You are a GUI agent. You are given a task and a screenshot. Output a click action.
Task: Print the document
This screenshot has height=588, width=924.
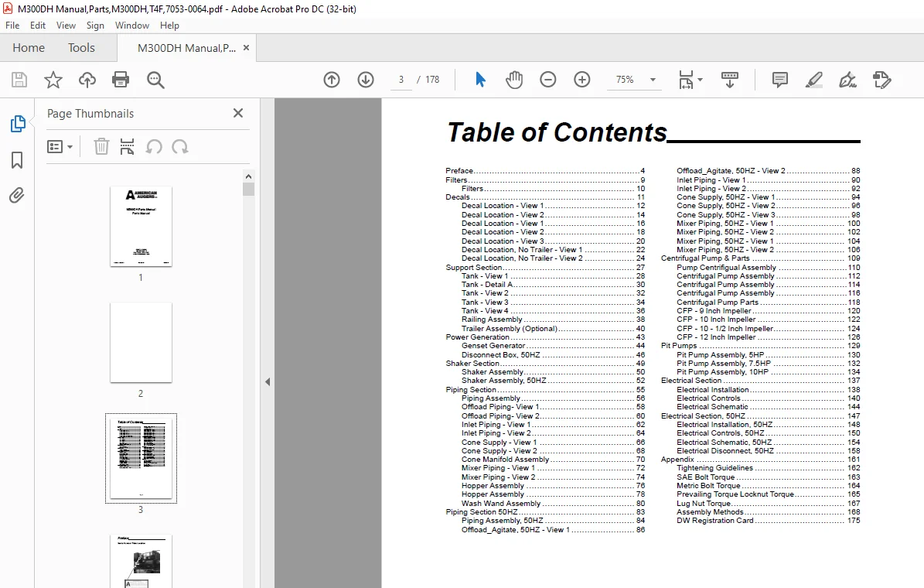click(x=121, y=80)
